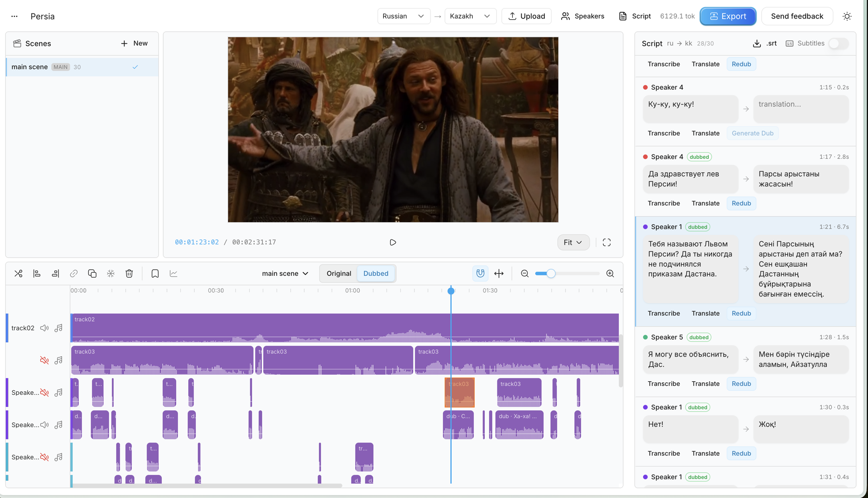The height and width of the screenshot is (498, 868).
Task: Redub Speaker 1 segment at 1:21
Action: 741,313
